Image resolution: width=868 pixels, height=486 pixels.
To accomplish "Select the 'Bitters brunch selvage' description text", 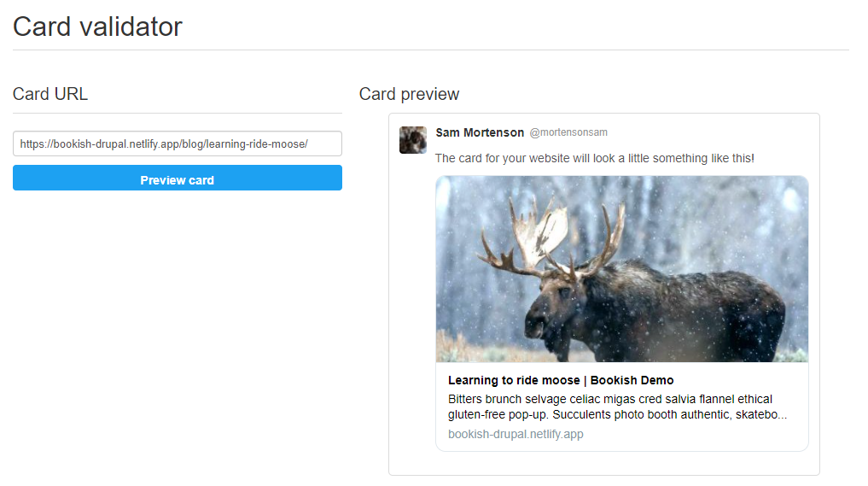I will (x=617, y=407).
